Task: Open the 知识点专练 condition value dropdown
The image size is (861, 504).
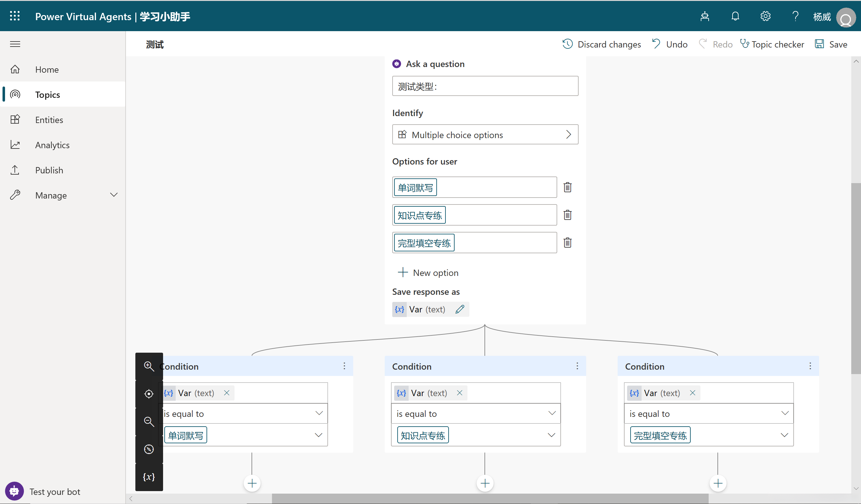Action: pos(551,435)
